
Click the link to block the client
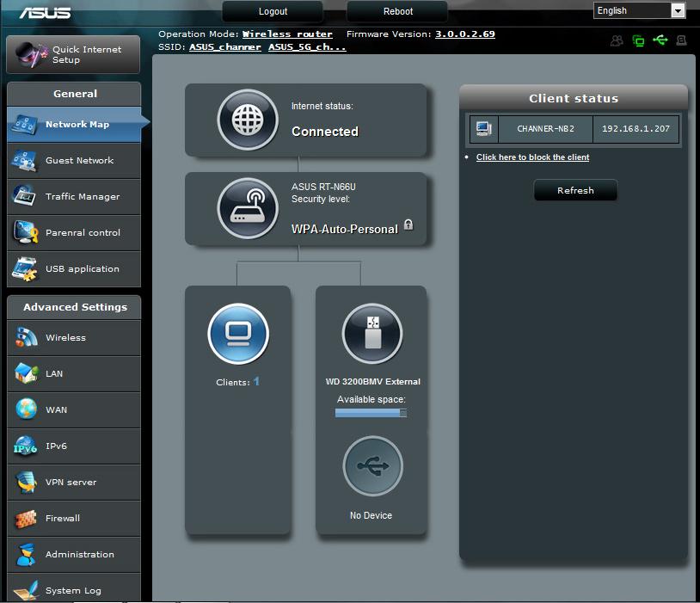532,157
